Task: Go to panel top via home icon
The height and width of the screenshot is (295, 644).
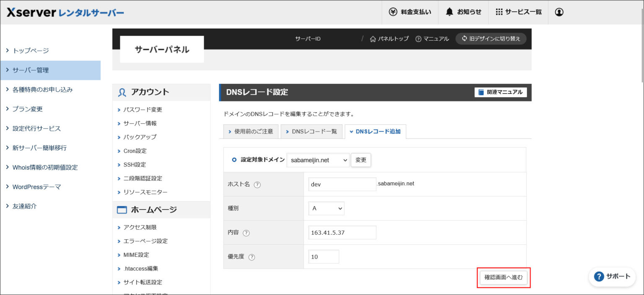Action: (373, 39)
